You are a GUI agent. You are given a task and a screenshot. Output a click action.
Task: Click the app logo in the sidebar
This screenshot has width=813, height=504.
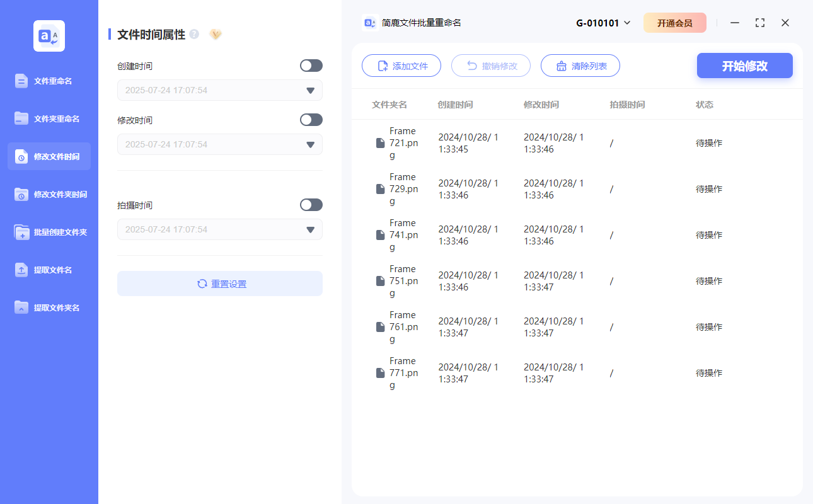pos(49,36)
